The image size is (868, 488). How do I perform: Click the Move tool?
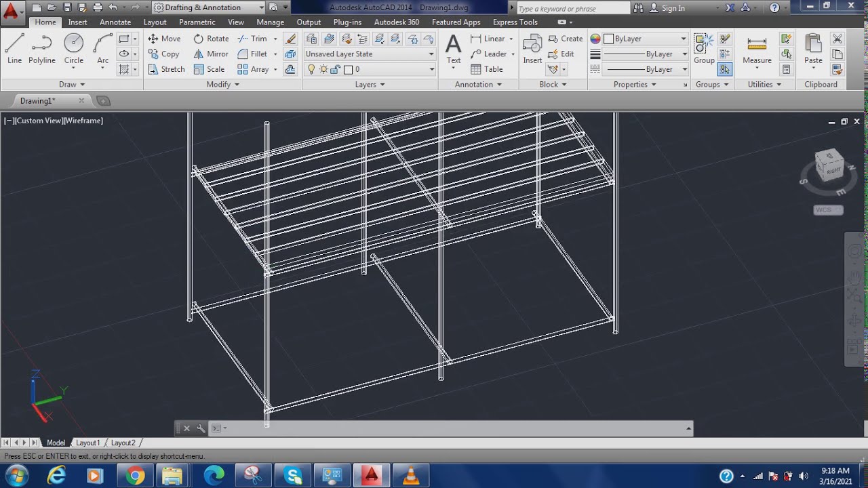coord(164,39)
